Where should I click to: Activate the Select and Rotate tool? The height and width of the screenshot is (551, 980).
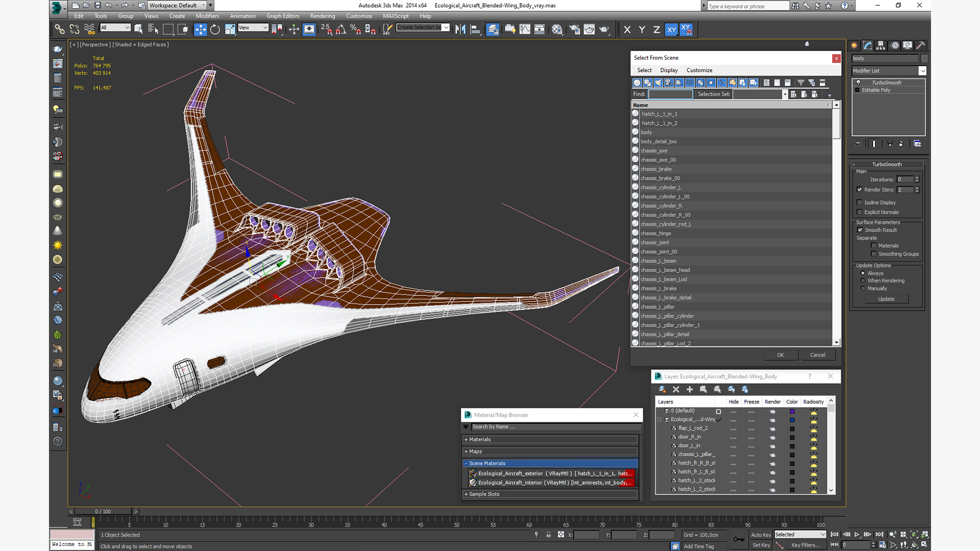pyautogui.click(x=215, y=30)
